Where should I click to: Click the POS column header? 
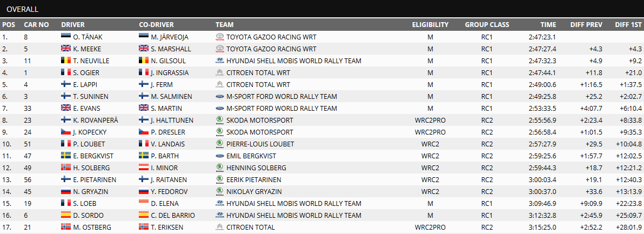point(9,25)
